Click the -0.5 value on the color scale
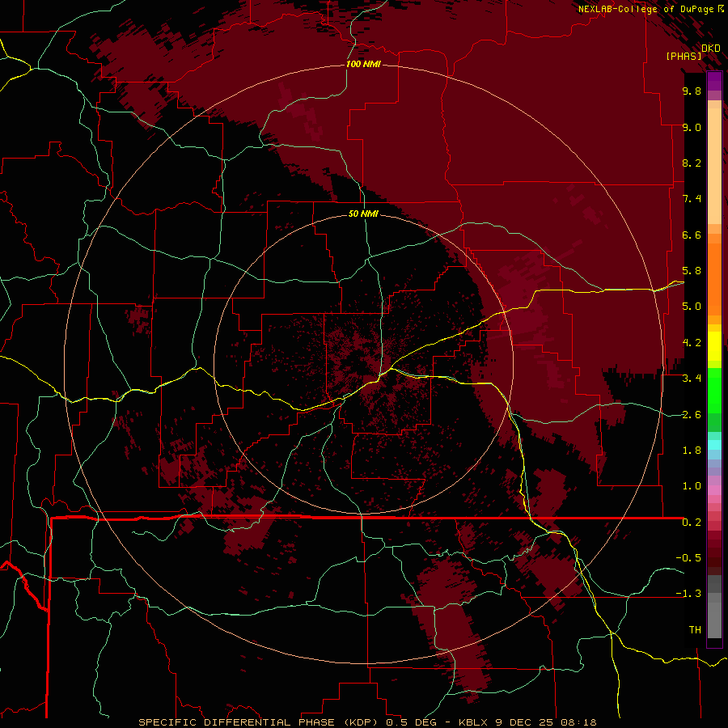This screenshot has width=728, height=728. (688, 558)
